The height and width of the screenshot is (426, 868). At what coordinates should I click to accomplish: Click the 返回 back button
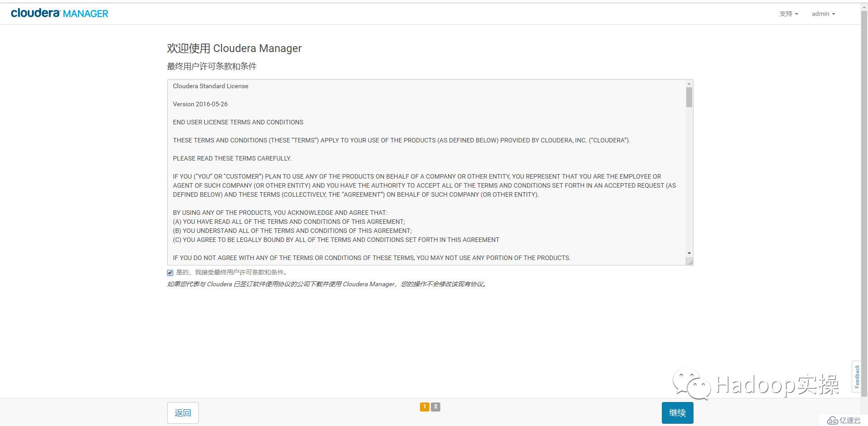tap(183, 412)
